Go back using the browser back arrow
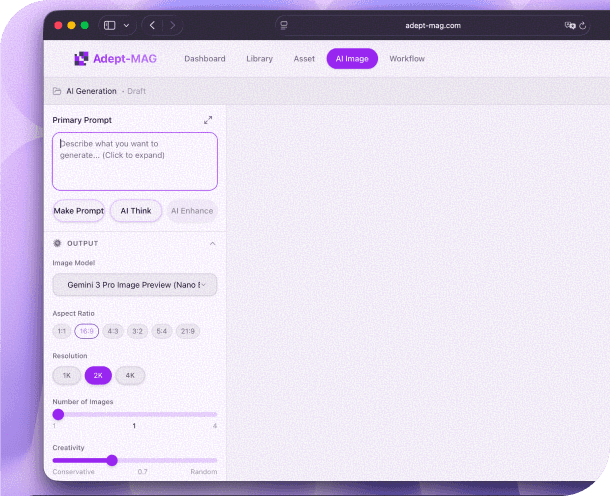The image size is (610, 496). 152,25
